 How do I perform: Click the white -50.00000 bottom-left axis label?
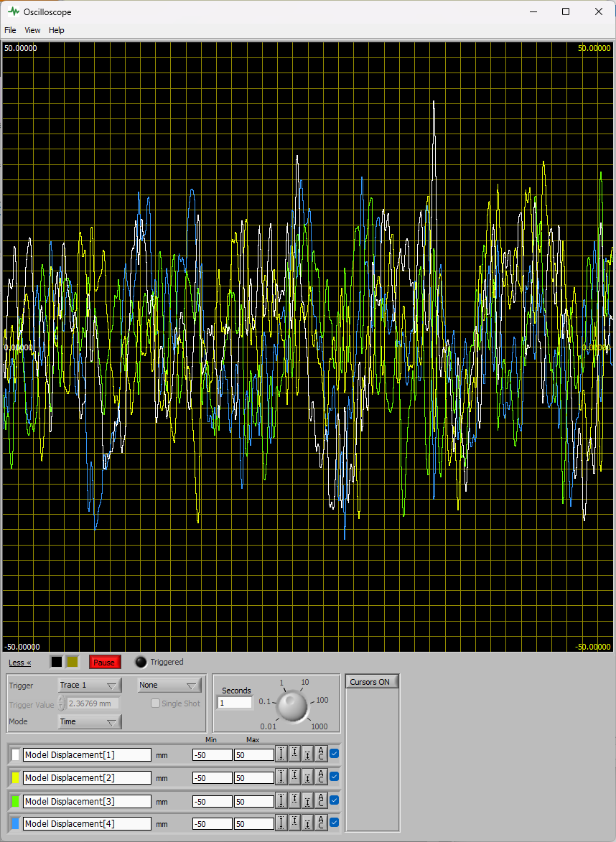pyautogui.click(x=22, y=647)
